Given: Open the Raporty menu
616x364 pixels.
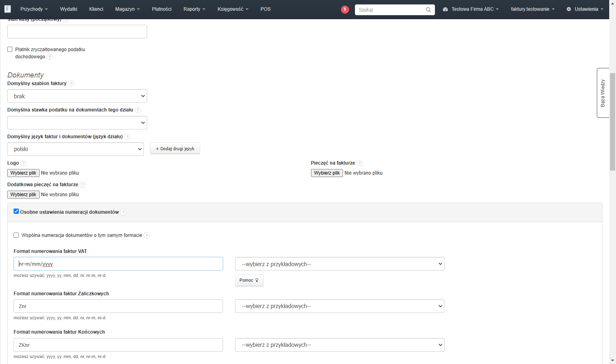Looking at the screenshot, I should pyautogui.click(x=194, y=9).
